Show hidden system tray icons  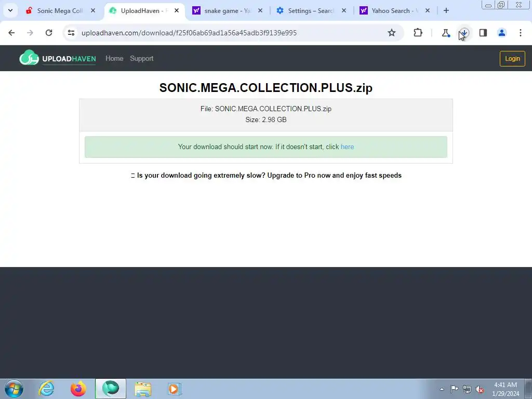point(442,389)
